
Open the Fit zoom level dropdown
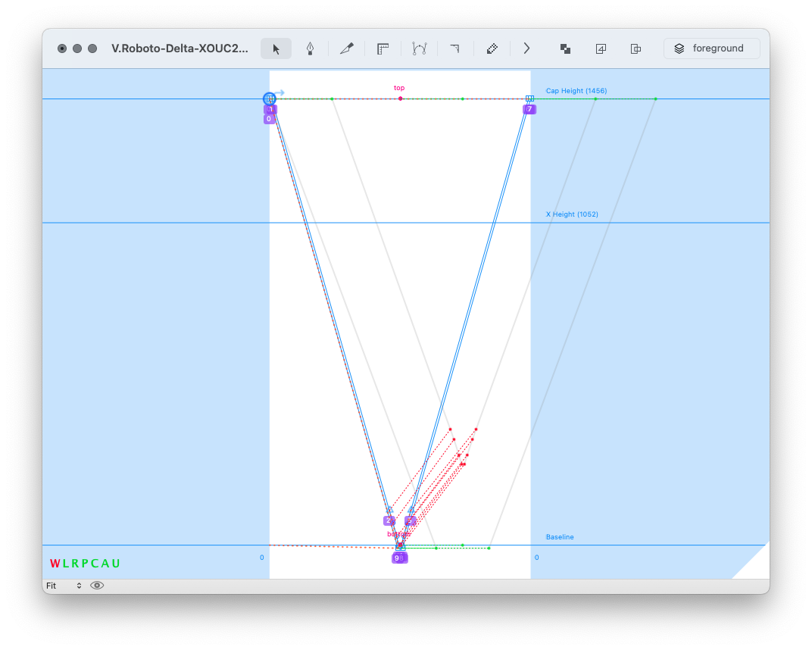(x=64, y=586)
